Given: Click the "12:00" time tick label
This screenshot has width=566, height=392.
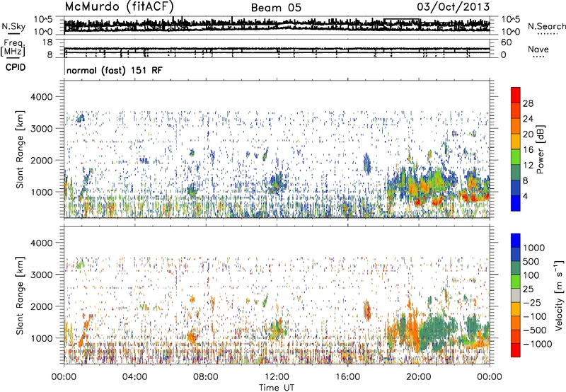Looking at the screenshot, I should click(x=277, y=377).
